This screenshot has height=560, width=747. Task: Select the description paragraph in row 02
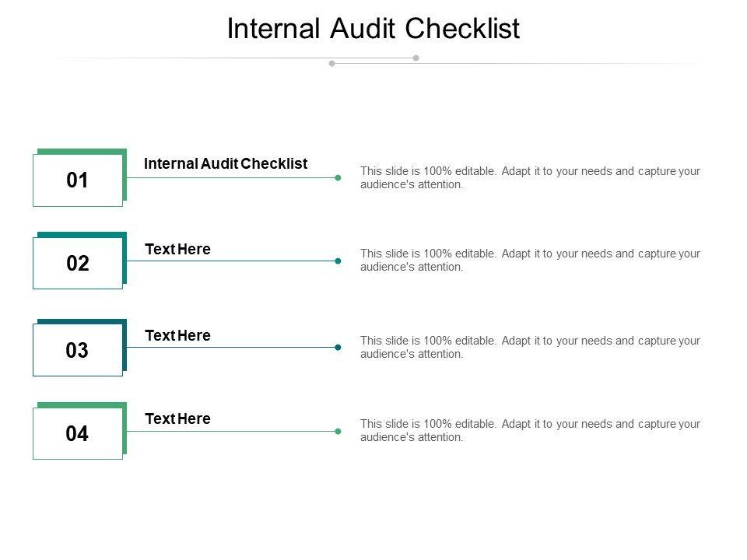[530, 260]
